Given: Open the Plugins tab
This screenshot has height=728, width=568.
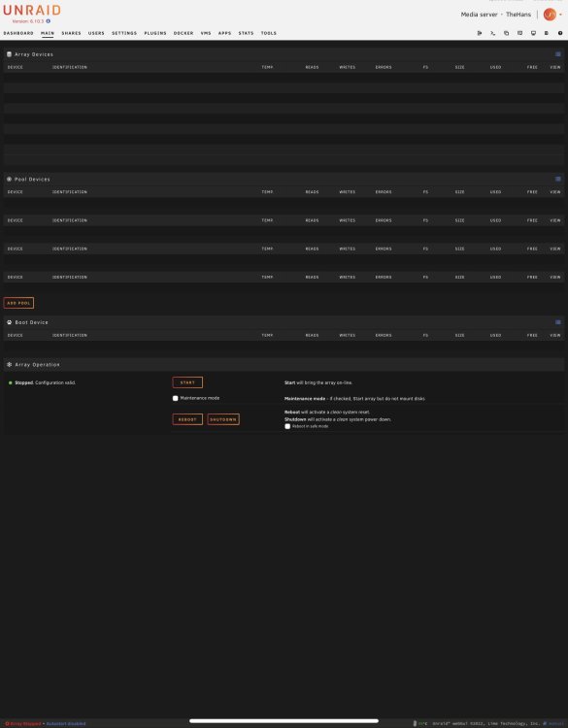Looking at the screenshot, I should 155,33.
